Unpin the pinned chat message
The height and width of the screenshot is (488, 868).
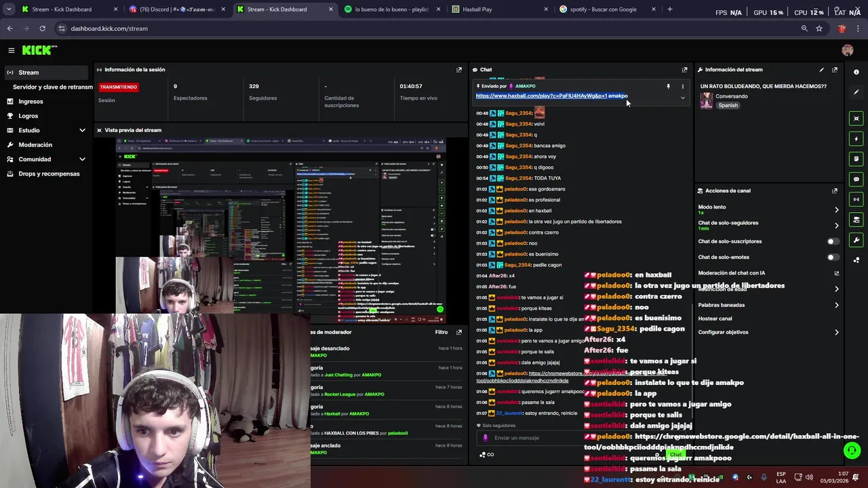(668, 86)
